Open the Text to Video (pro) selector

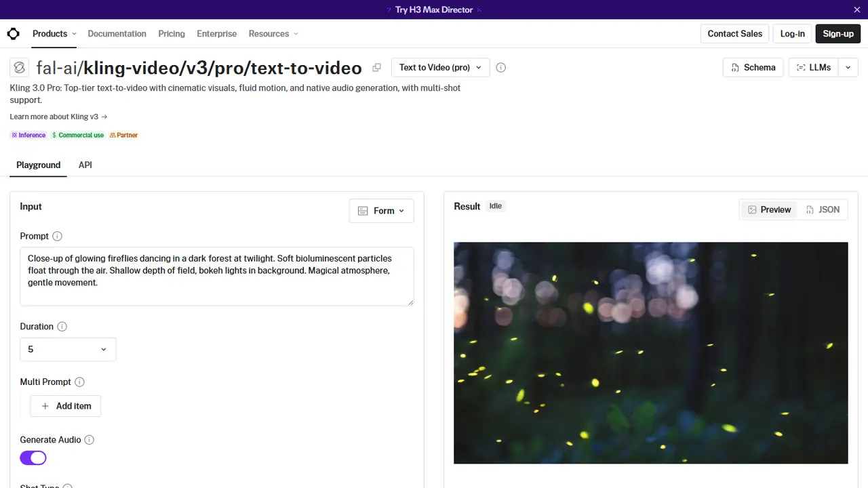(440, 68)
